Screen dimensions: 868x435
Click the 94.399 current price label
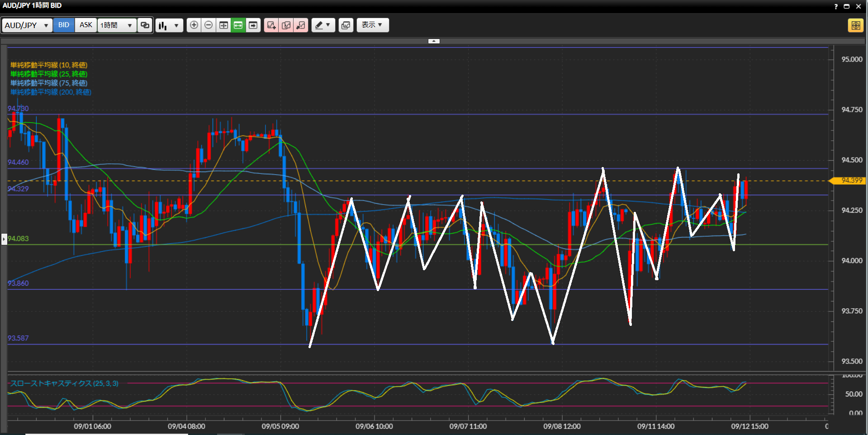pos(850,181)
